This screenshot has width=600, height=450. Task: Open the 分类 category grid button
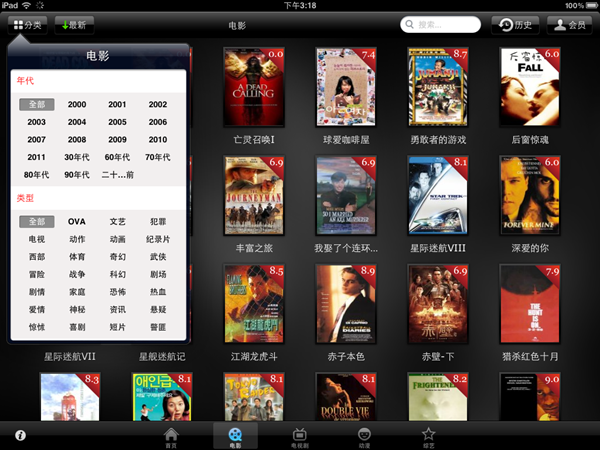point(28,25)
